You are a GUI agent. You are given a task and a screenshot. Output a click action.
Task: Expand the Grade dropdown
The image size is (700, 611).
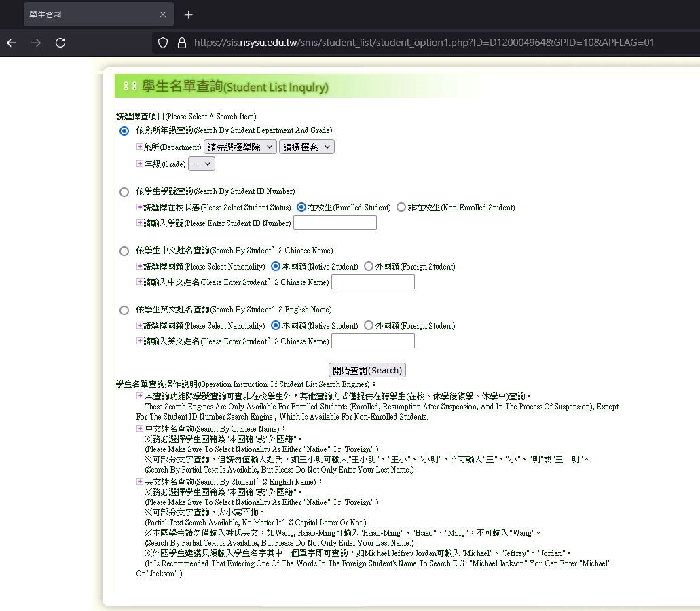coord(202,164)
